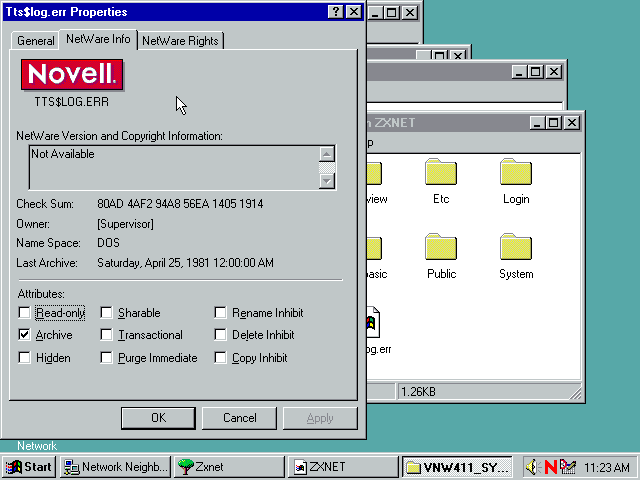Enable Copy Inhibit attribute

click(220, 358)
